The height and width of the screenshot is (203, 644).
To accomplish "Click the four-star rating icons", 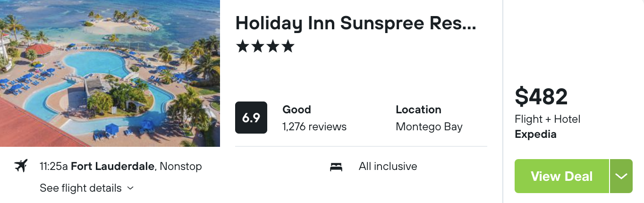I will pyautogui.click(x=265, y=46).
